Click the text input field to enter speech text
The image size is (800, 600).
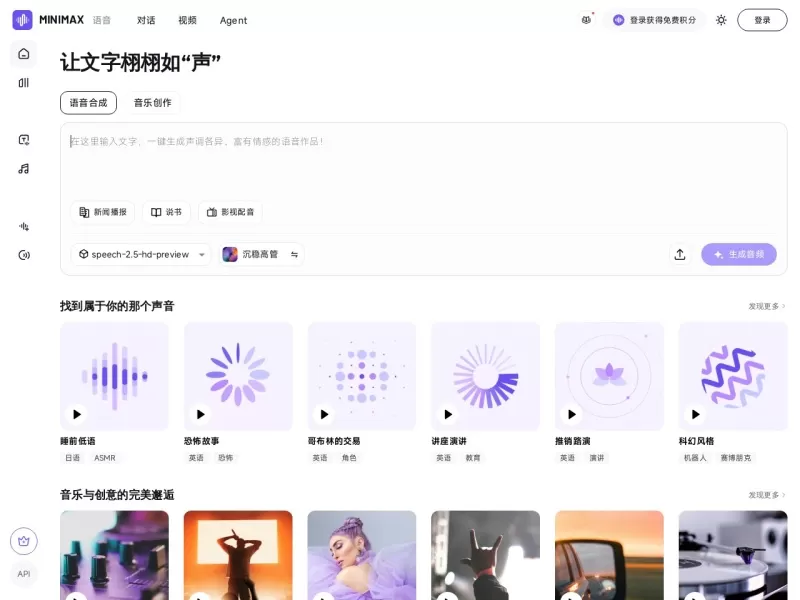(400, 160)
